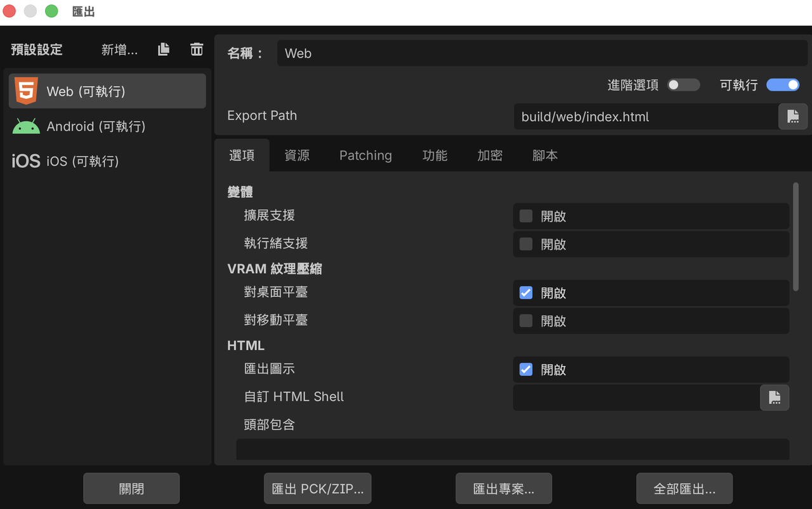Enable the 擴展支援 checkbox
812x509 pixels.
[x=526, y=216]
